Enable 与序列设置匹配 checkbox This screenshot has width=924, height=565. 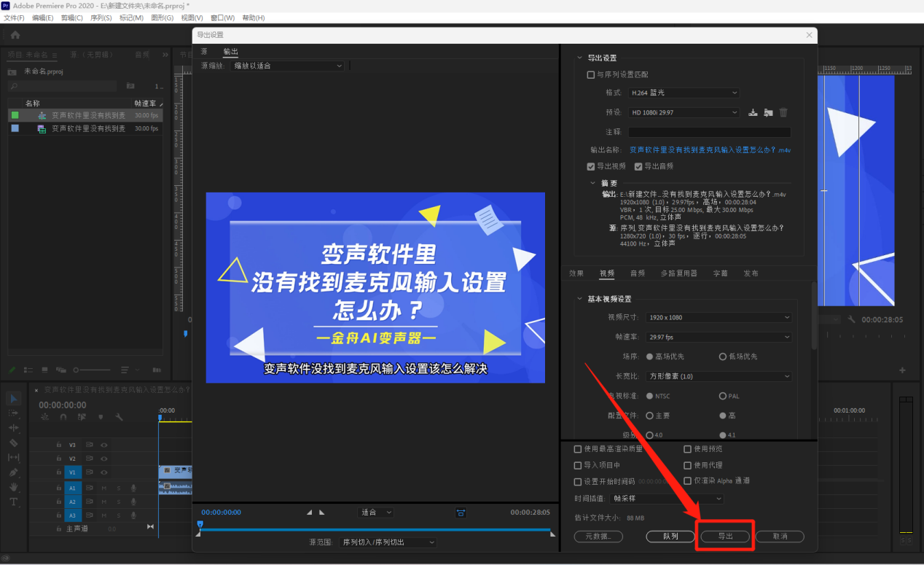click(591, 74)
